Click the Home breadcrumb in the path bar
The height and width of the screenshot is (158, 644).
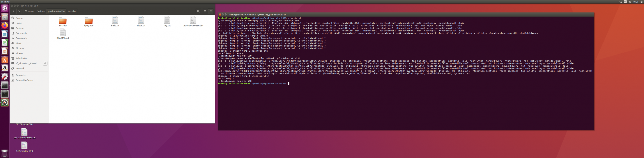[29, 11]
